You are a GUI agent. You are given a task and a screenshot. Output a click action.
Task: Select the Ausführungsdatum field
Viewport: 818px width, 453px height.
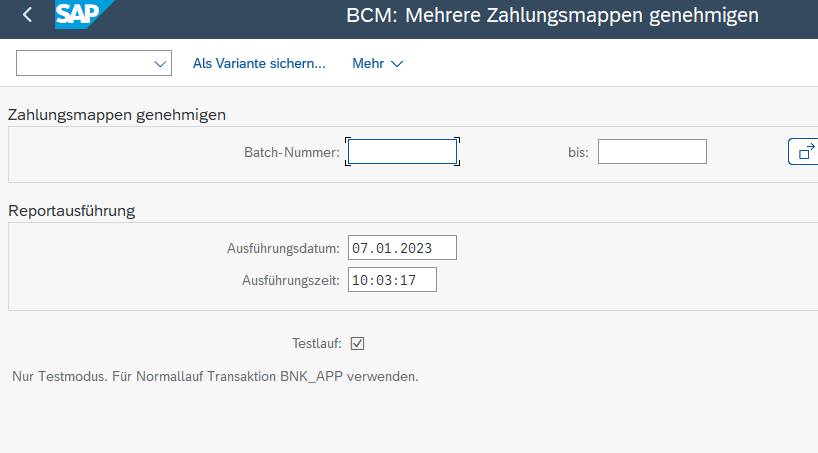click(402, 248)
